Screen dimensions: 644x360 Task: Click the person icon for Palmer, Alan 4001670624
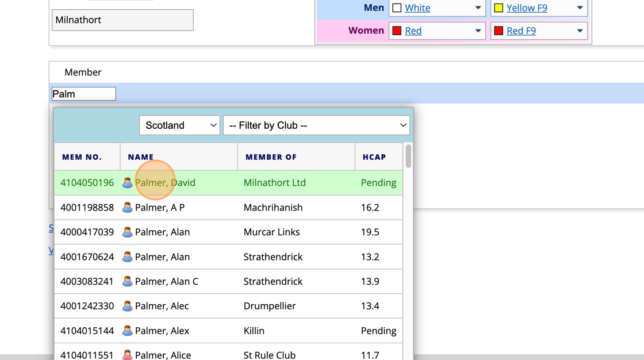[127, 257]
